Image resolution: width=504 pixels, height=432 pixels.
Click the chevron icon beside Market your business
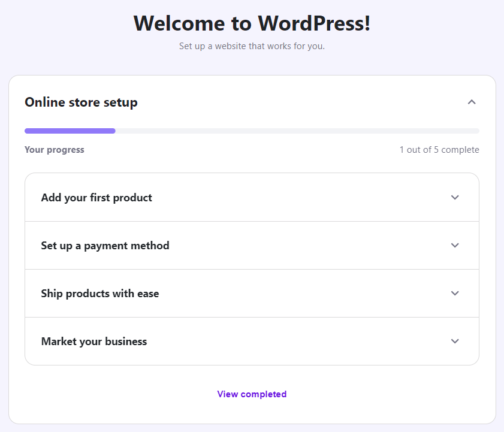pyautogui.click(x=455, y=341)
